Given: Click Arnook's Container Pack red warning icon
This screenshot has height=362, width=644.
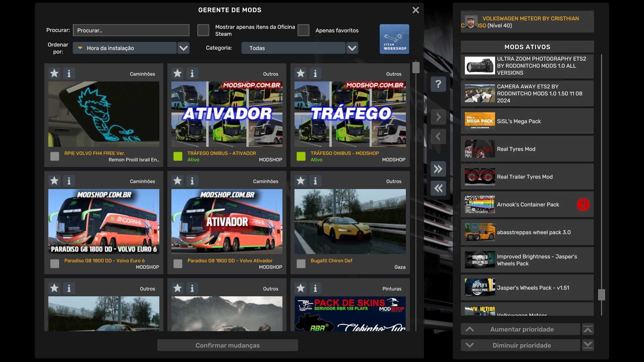Looking at the screenshot, I should [x=583, y=204].
